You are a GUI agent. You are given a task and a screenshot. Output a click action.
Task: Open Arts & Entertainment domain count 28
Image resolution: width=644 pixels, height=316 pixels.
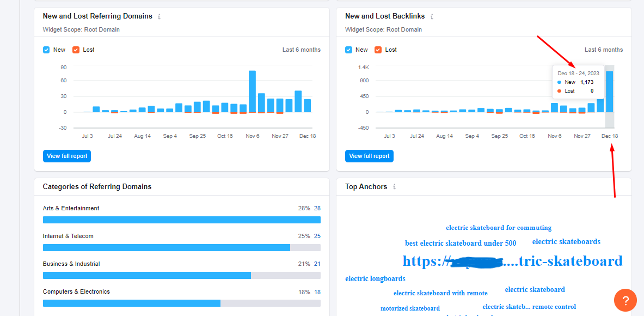(317, 208)
